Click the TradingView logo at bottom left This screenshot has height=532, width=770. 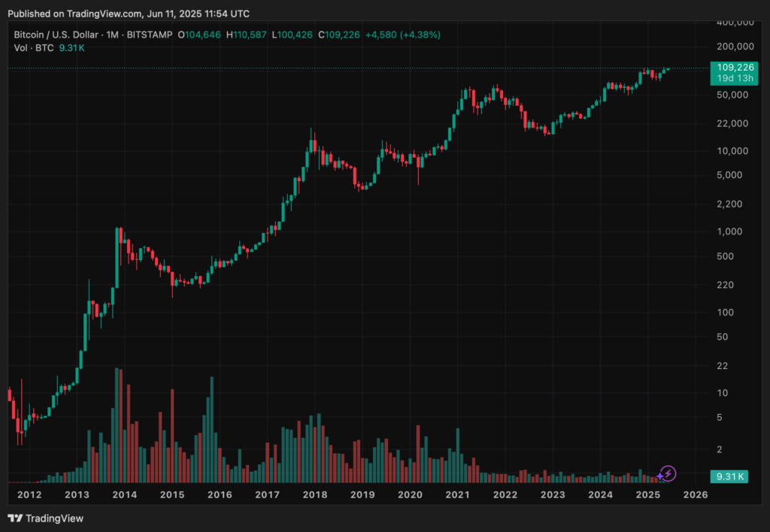point(45,518)
